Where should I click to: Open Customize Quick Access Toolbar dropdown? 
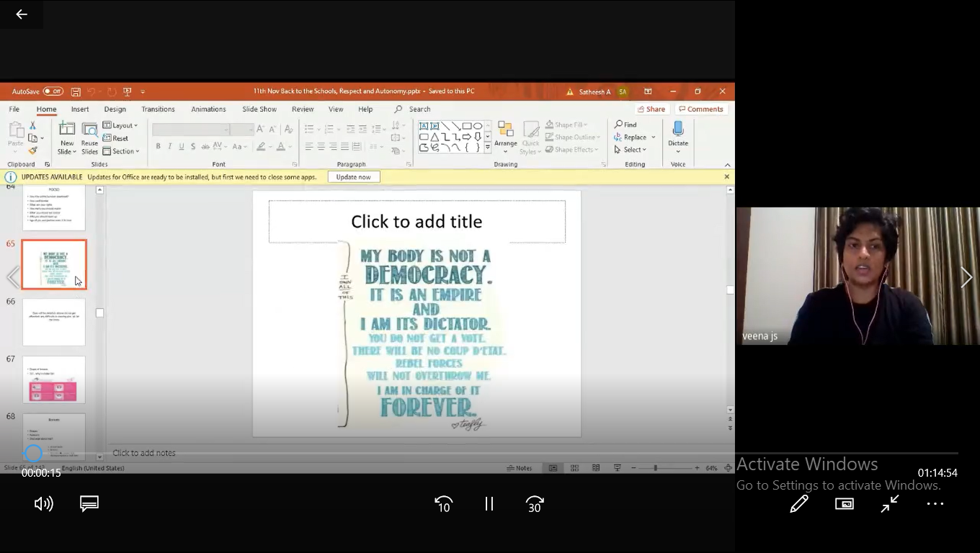[x=143, y=91]
